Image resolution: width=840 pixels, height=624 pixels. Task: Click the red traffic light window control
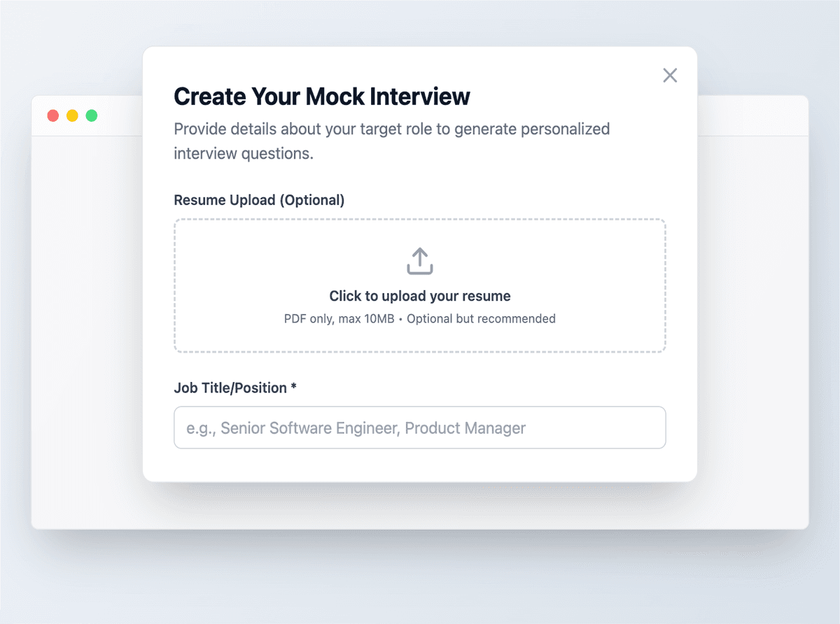click(52, 115)
